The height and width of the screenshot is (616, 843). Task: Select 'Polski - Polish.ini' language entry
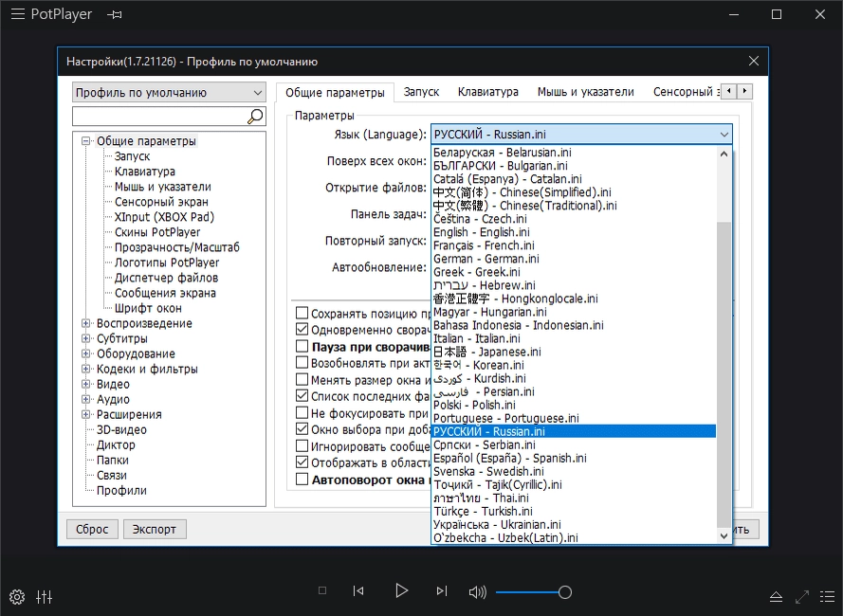pos(575,405)
